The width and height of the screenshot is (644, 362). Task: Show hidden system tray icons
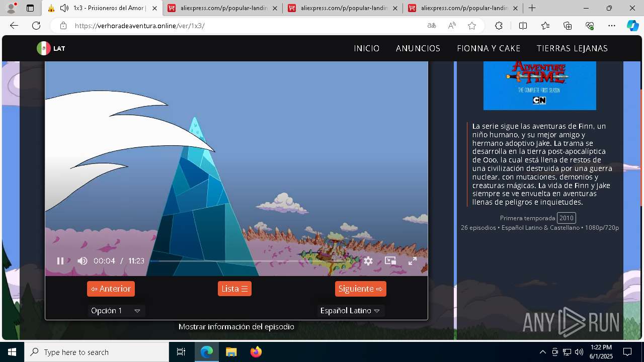[x=542, y=352]
